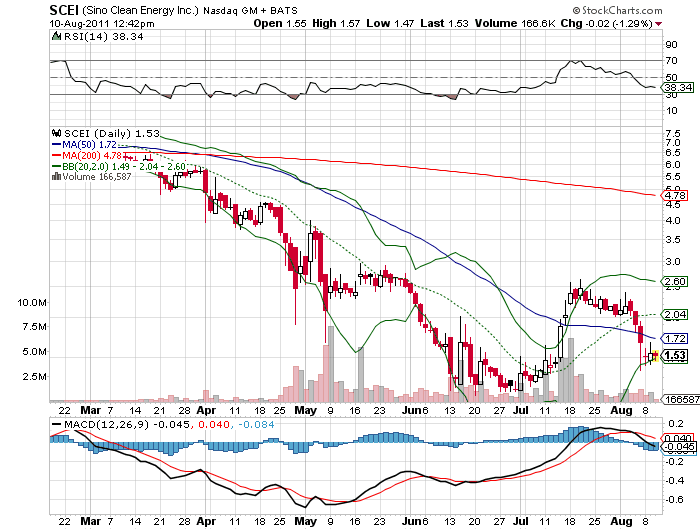
Task: Click the 10 level on RSI axis
Action: 671,110
